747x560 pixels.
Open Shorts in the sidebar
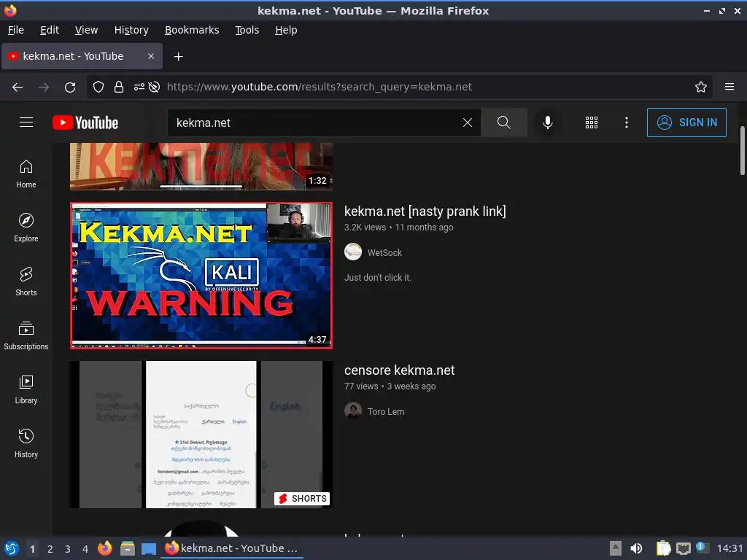26,281
